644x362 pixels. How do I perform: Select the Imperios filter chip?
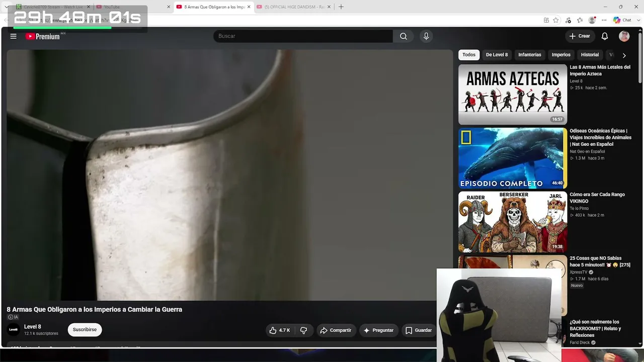point(561,55)
